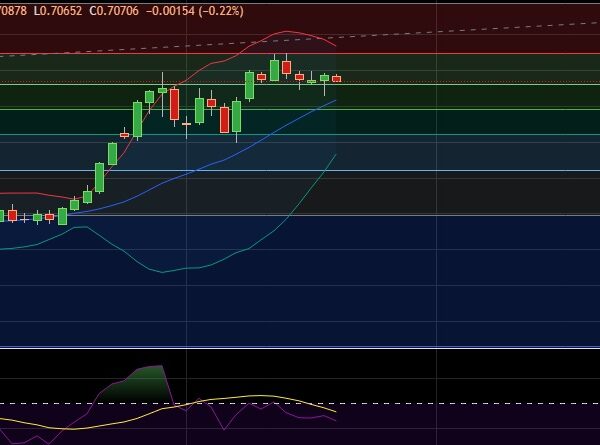
Task: Select the last red candle on the chart
Action: click(x=337, y=78)
